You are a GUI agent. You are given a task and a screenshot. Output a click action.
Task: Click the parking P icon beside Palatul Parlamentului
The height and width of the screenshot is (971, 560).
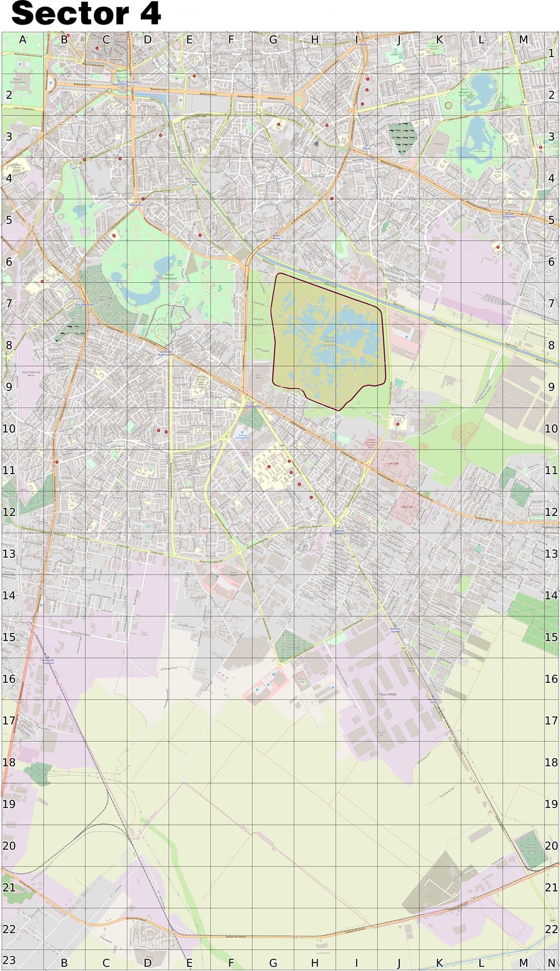click(20, 64)
